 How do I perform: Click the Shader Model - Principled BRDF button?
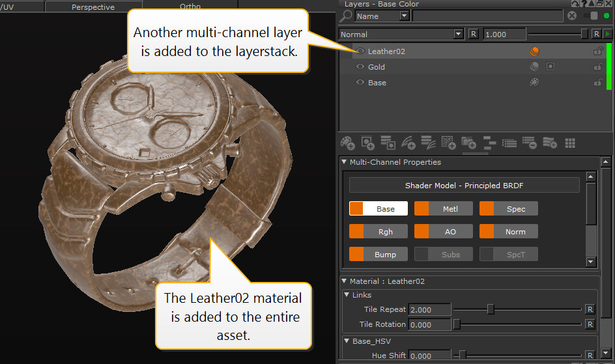coord(464,186)
